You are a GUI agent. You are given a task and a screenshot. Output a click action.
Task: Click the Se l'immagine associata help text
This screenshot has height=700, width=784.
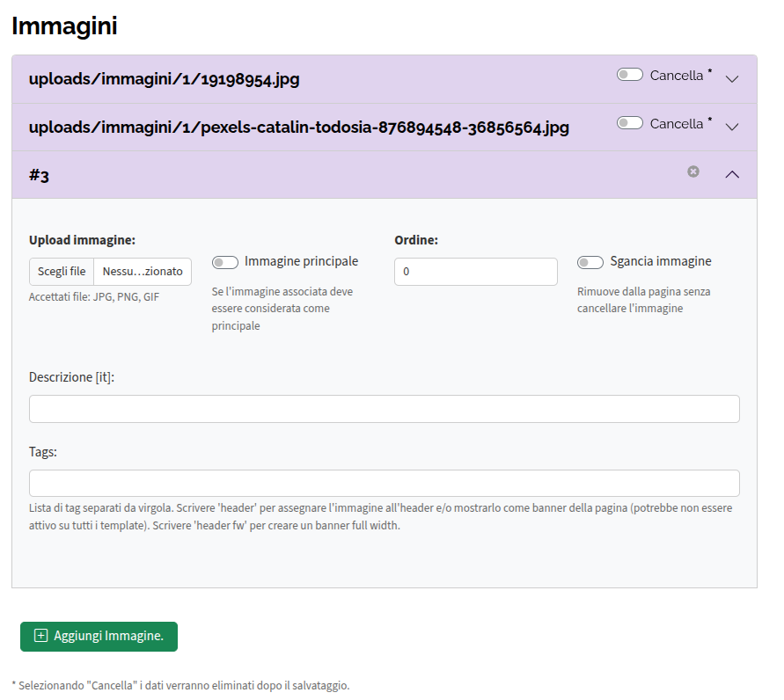point(282,309)
